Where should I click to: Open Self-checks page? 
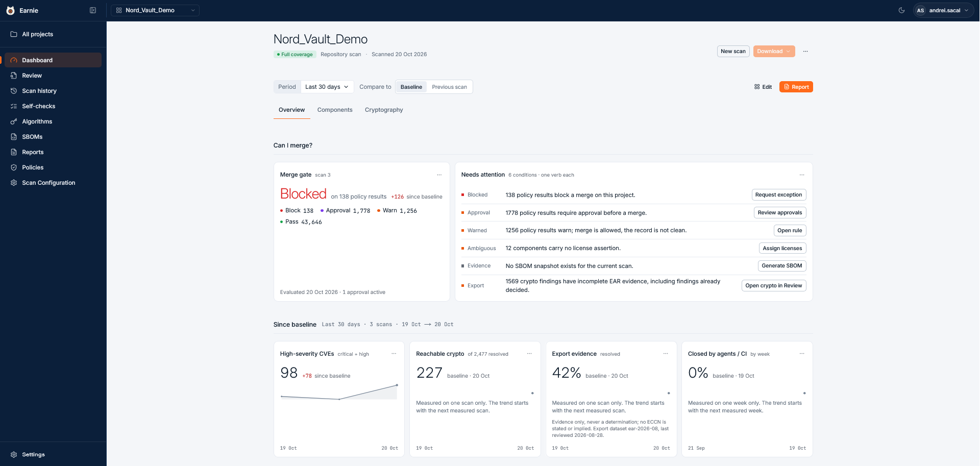pyautogui.click(x=53, y=106)
